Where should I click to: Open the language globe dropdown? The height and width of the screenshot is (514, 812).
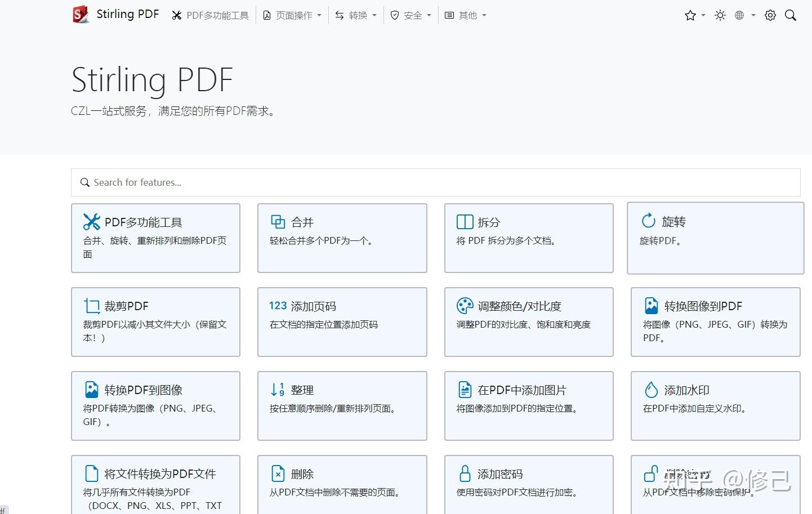739,15
